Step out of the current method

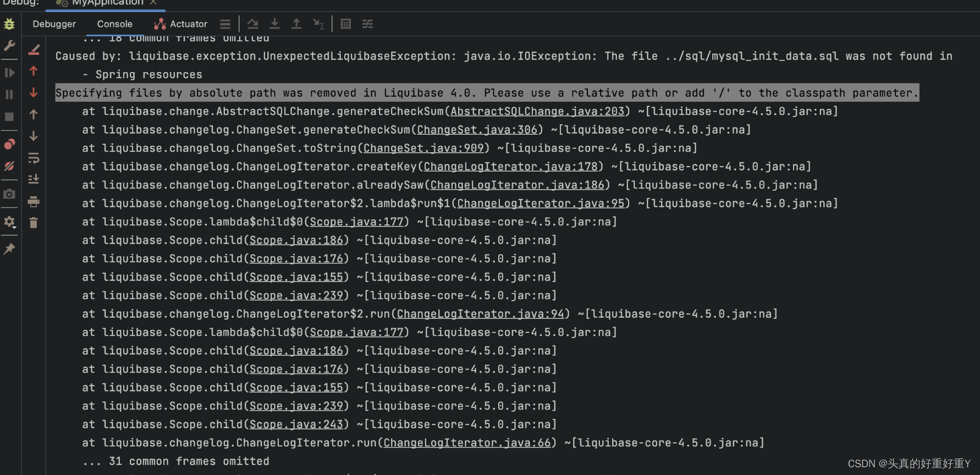tap(296, 24)
